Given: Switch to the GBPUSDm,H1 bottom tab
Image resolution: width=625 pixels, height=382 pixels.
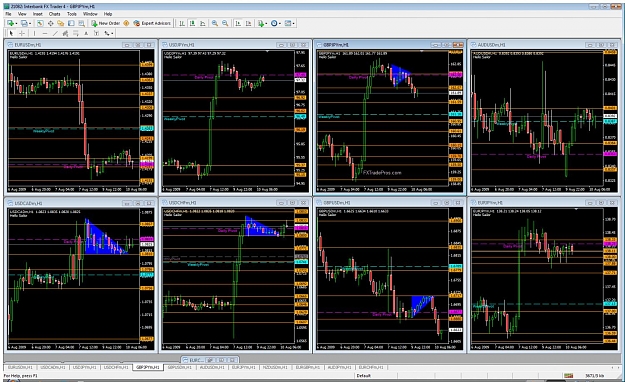Looking at the screenshot, I should (179, 367).
